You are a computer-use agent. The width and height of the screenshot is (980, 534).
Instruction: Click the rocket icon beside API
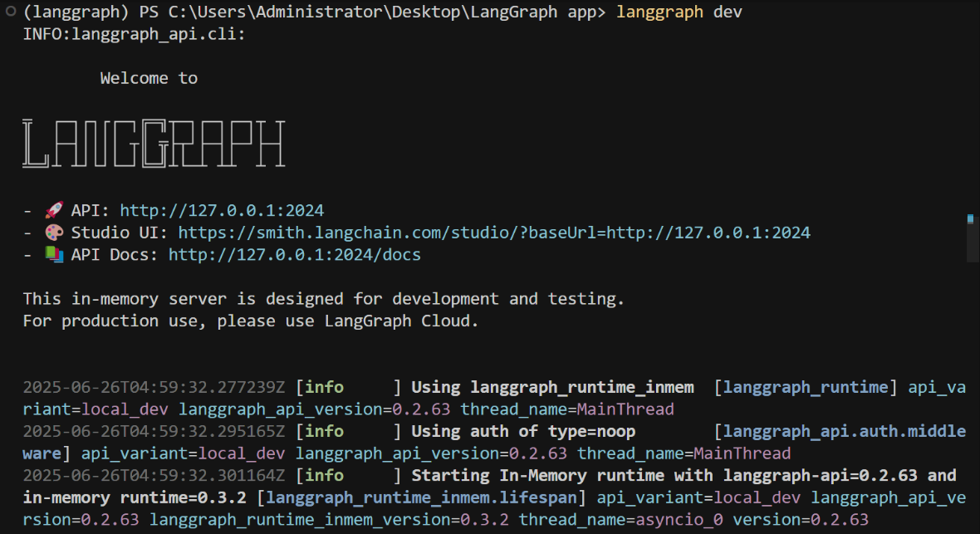click(54, 210)
